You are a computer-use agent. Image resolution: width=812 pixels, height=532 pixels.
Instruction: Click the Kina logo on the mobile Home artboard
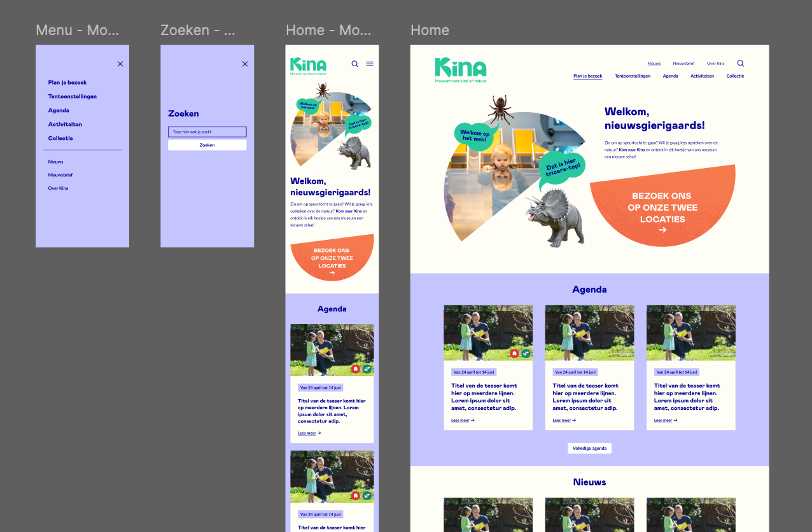tap(308, 65)
